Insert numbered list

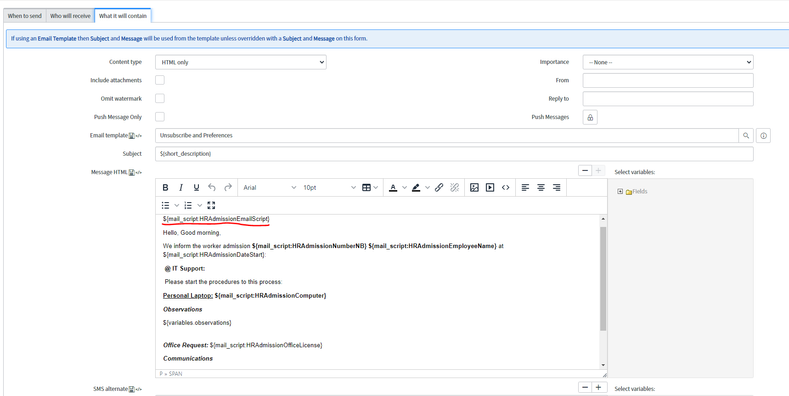pos(188,205)
